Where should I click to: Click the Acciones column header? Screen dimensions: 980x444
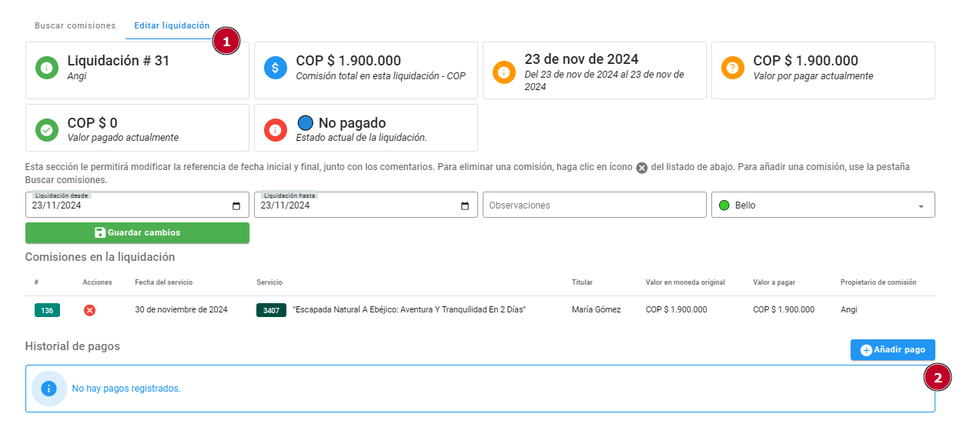pos(98,282)
